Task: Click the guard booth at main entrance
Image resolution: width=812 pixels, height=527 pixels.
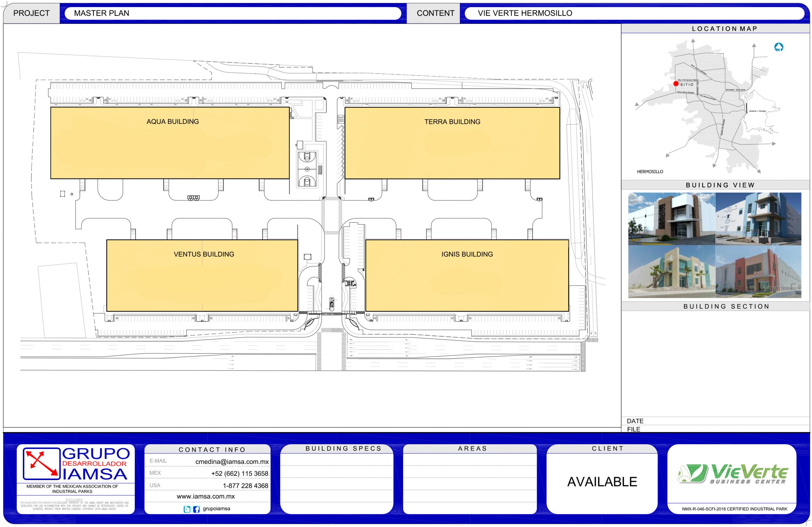Action: [332, 303]
